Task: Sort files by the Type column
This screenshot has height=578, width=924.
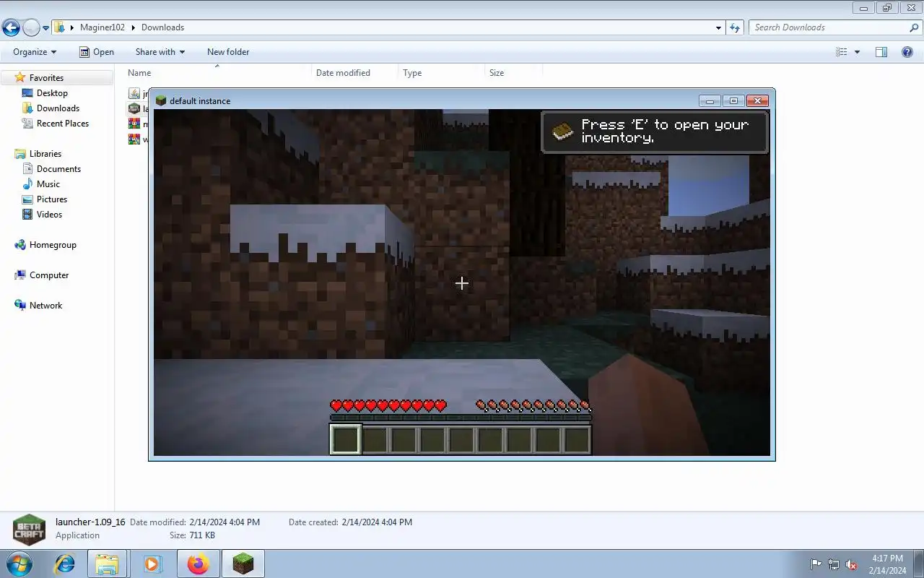Action: [441, 73]
